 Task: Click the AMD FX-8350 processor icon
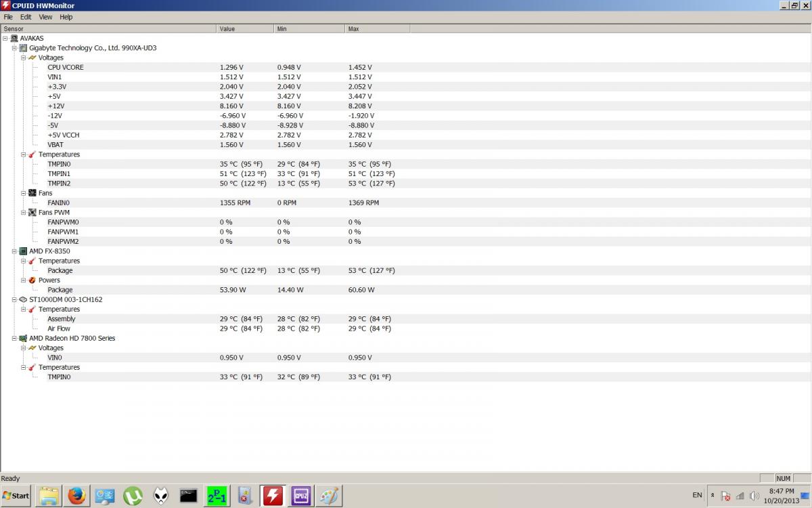23,251
